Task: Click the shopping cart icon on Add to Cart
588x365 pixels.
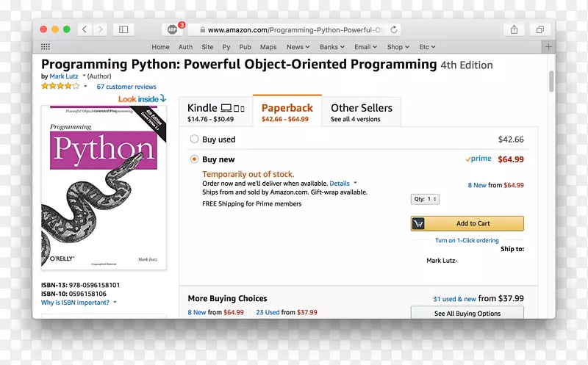Action: (418, 224)
